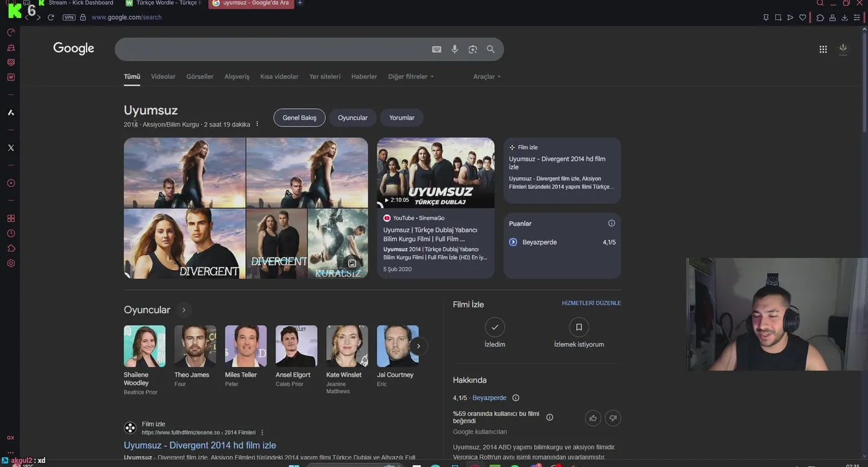Image resolution: width=868 pixels, height=467 pixels.
Task: Open info icon next to Puanlar
Action: pyautogui.click(x=611, y=223)
